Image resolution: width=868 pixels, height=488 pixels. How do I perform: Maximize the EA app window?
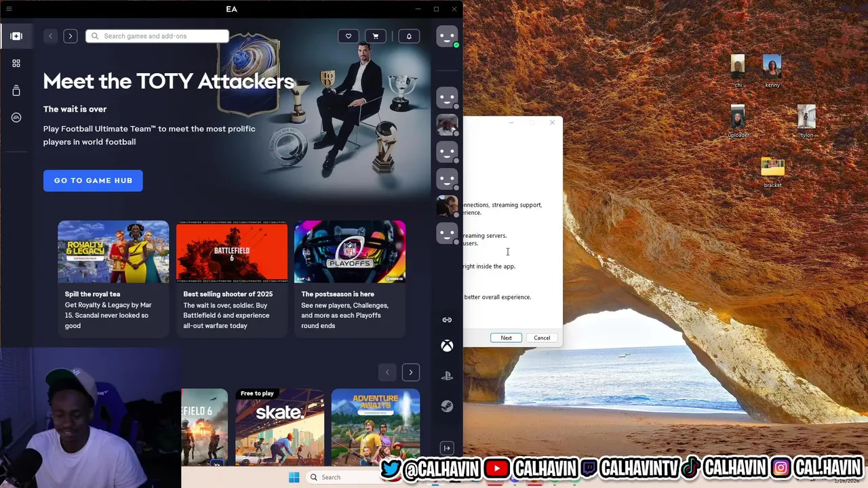tap(436, 9)
